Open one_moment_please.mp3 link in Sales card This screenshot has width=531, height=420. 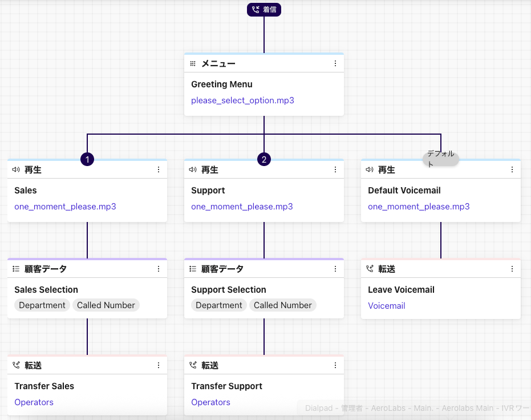coord(65,207)
